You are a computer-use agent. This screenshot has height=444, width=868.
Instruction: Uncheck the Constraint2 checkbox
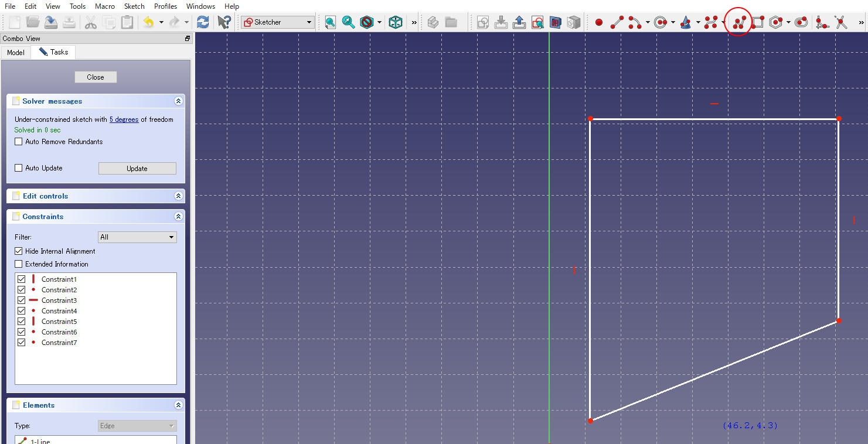tap(22, 290)
